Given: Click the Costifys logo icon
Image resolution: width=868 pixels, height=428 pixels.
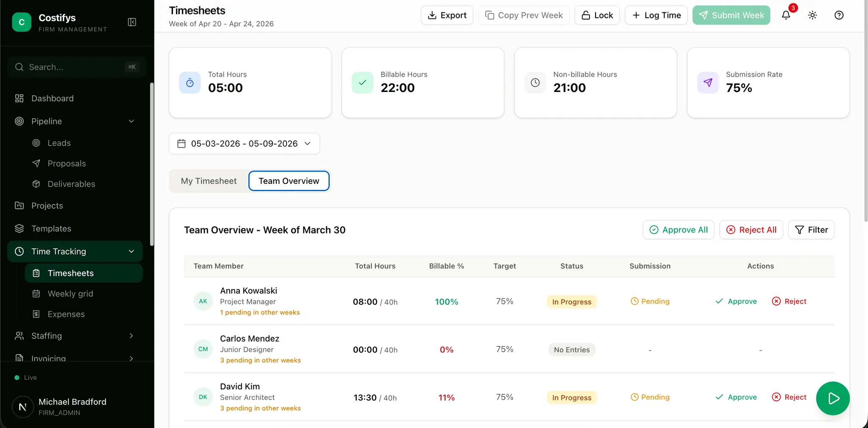Looking at the screenshot, I should (22, 22).
